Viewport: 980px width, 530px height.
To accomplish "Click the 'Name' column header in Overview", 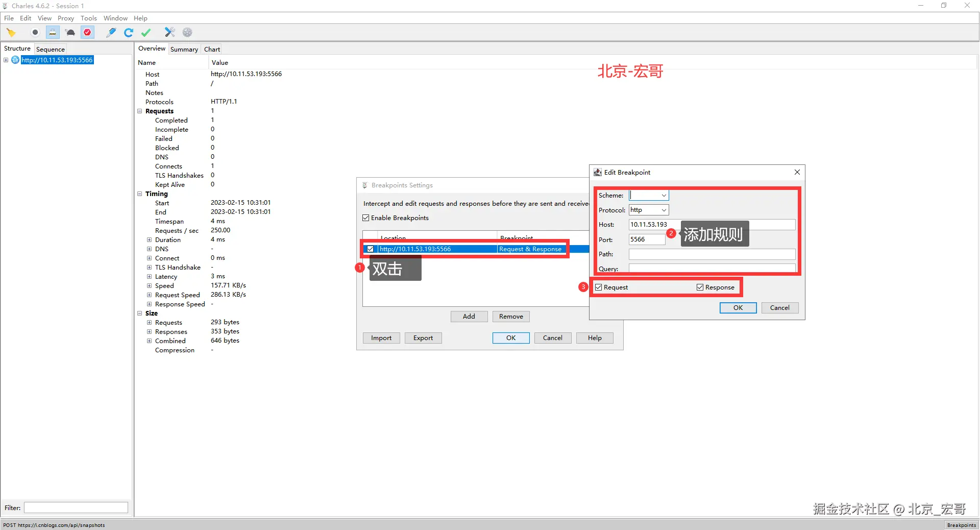I will point(147,63).
